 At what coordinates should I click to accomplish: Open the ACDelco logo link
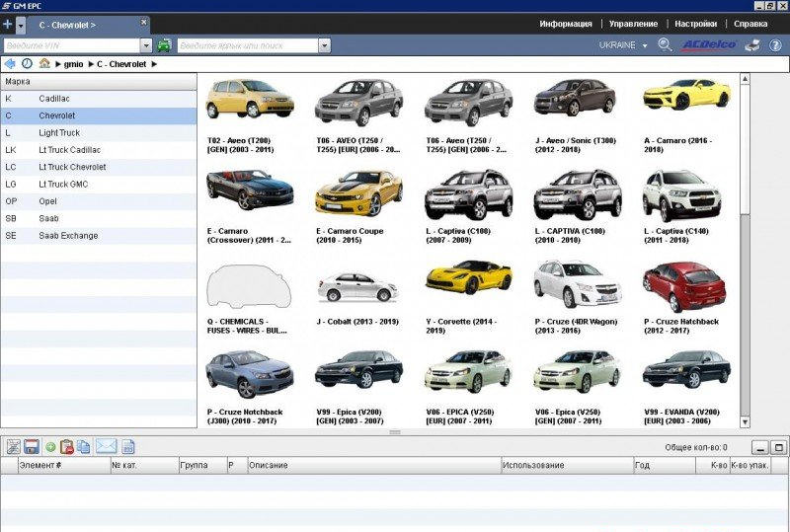pos(708,45)
